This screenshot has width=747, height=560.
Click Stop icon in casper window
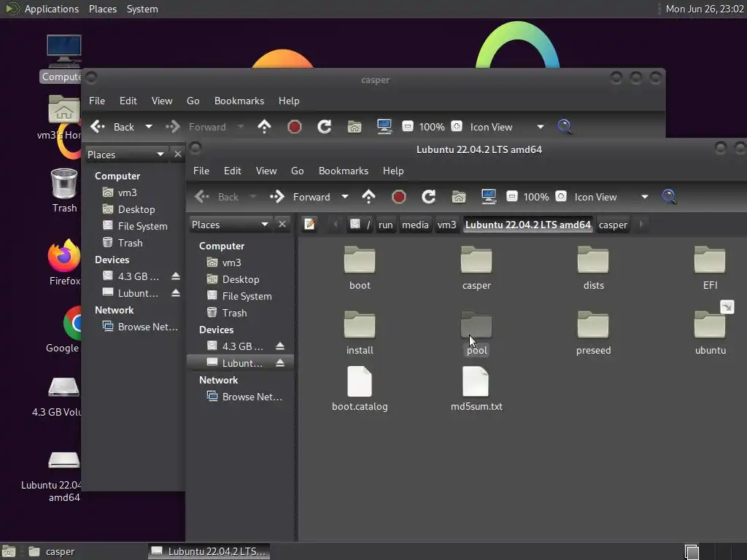point(295,127)
